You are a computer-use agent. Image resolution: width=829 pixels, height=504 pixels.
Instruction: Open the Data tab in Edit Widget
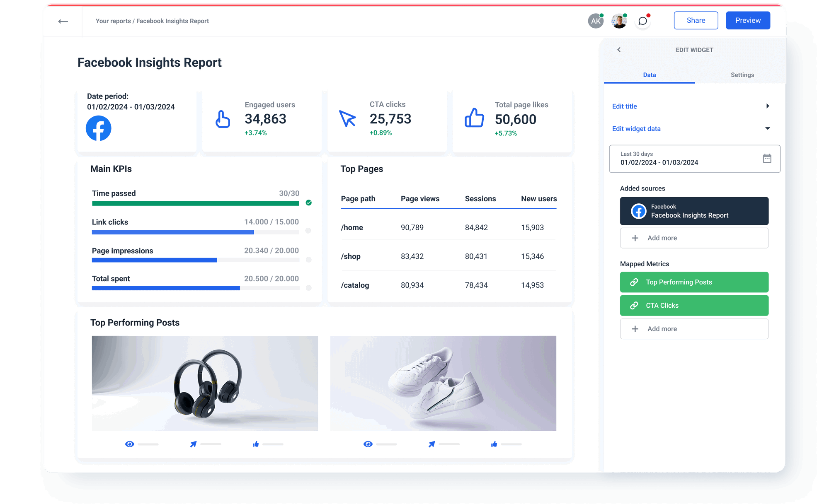(x=649, y=75)
